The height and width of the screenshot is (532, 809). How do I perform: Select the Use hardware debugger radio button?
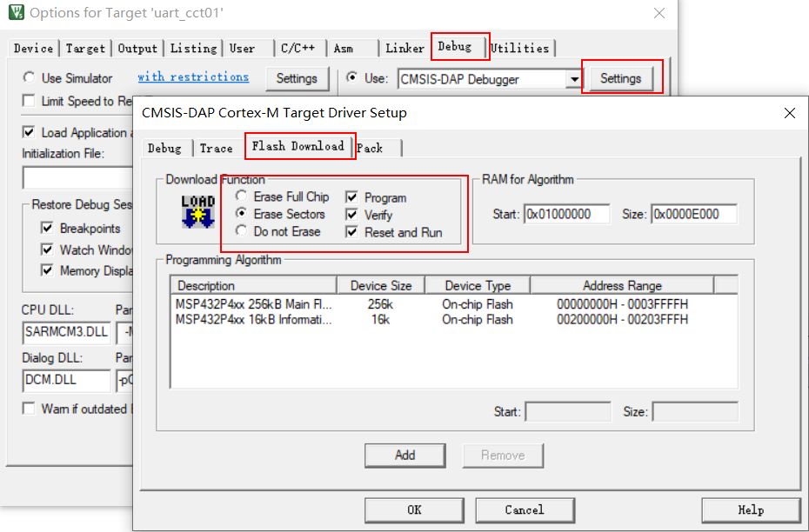click(x=352, y=77)
